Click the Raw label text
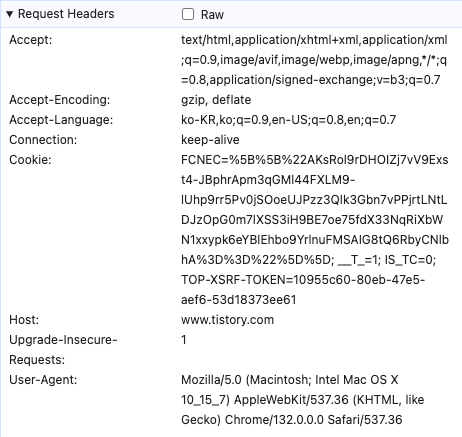462x437 pixels. pyautogui.click(x=212, y=15)
